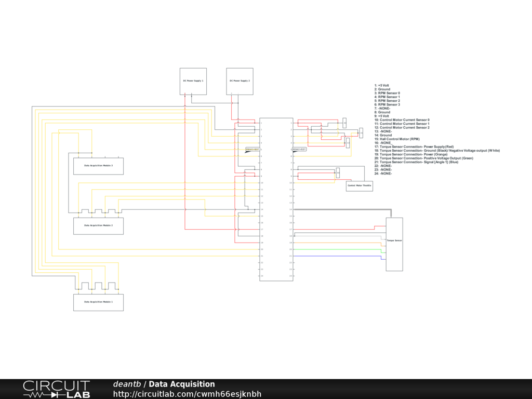The height and width of the screenshot is (399, 532).
Task: Select the green wire entering Torque Sensor
Action: [338, 249]
